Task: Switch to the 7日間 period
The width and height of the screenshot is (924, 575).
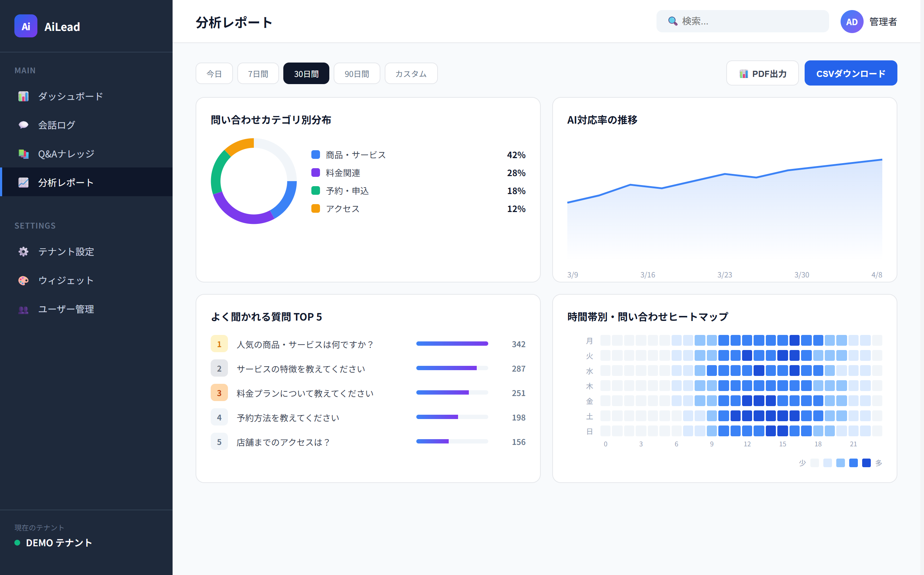Action: [x=258, y=73]
